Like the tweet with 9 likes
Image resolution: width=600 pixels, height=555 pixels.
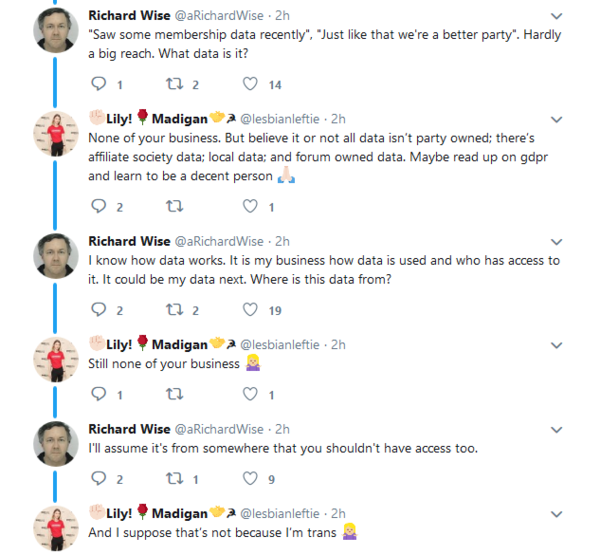click(x=249, y=478)
